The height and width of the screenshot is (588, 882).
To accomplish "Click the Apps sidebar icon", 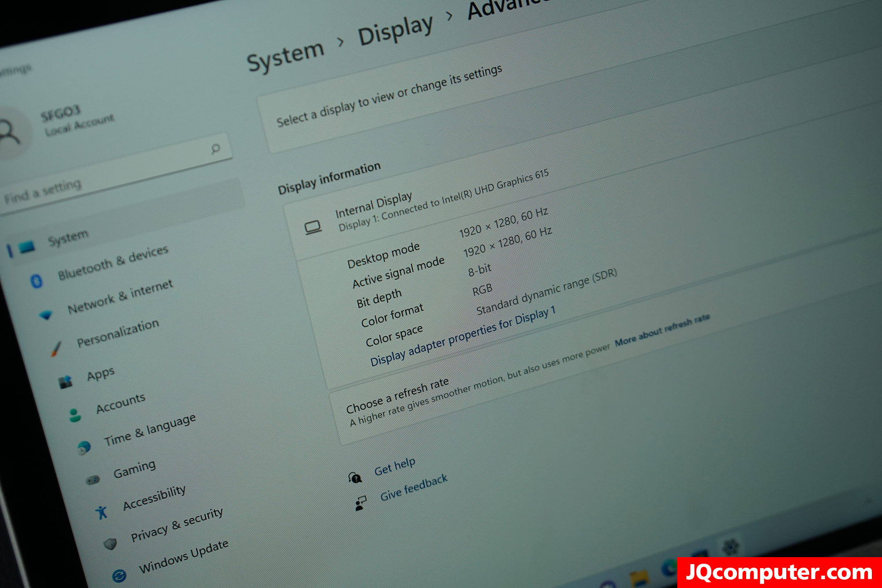I will [66, 382].
